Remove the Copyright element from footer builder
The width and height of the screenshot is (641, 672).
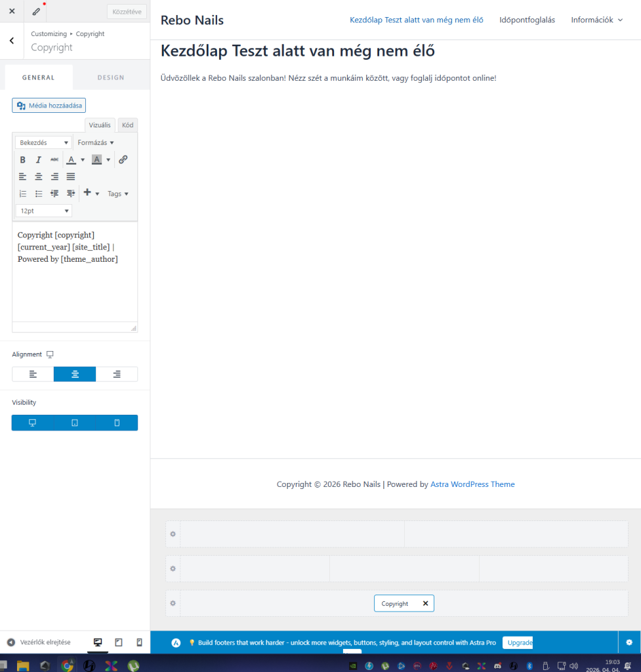click(x=425, y=603)
